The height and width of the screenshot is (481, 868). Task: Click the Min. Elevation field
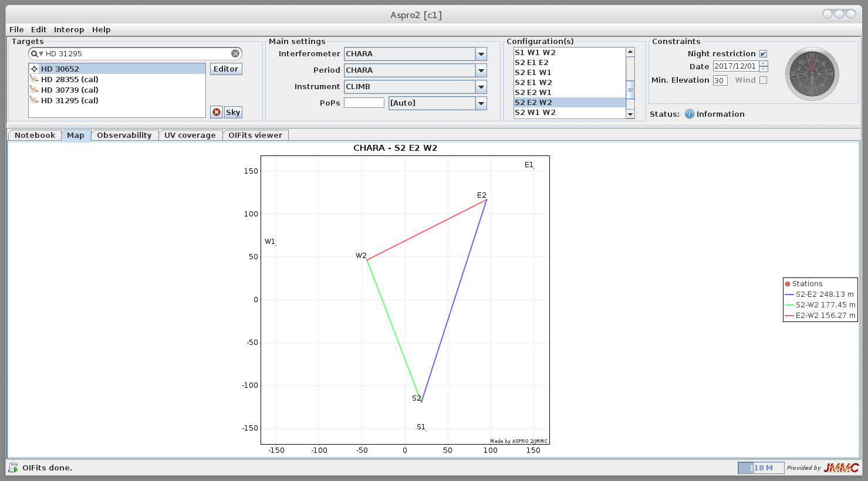tap(720, 80)
